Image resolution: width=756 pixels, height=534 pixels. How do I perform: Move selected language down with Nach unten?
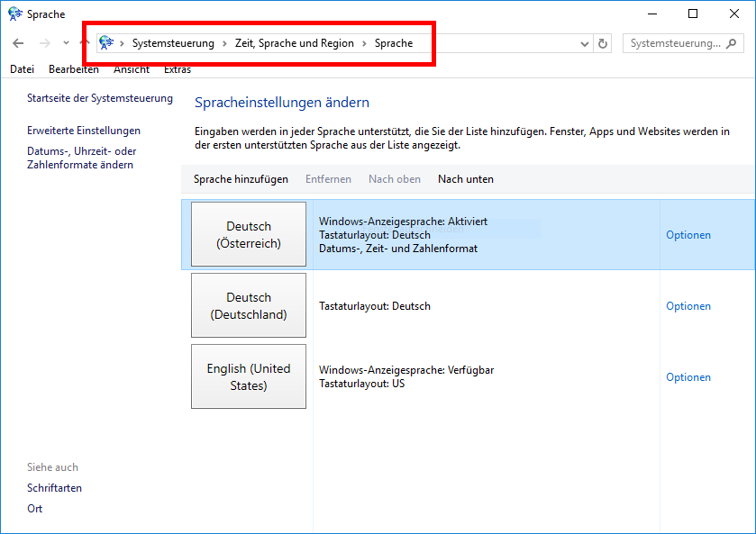[x=465, y=178]
